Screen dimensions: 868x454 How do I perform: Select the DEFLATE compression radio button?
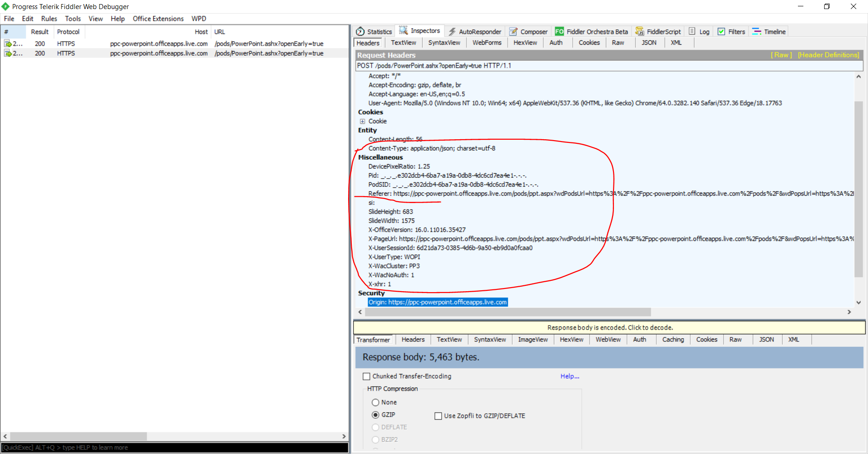375,427
